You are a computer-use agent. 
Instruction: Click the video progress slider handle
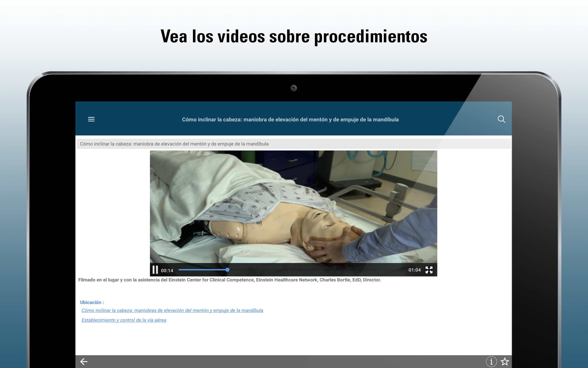pos(227,270)
